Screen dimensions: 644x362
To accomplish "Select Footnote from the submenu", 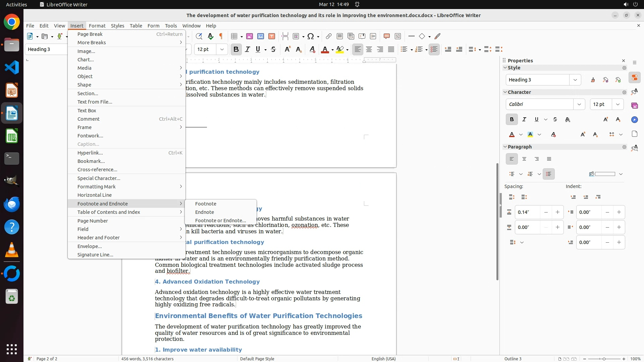I will click(x=206, y=204).
